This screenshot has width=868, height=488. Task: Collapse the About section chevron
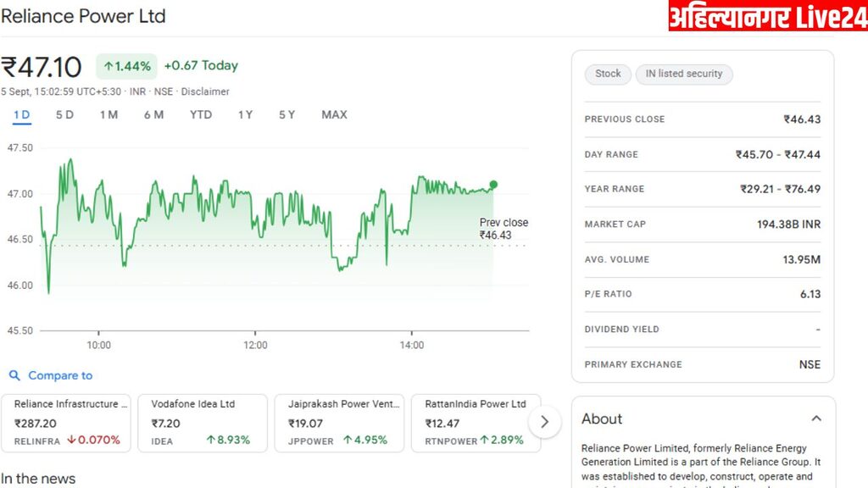tap(816, 419)
